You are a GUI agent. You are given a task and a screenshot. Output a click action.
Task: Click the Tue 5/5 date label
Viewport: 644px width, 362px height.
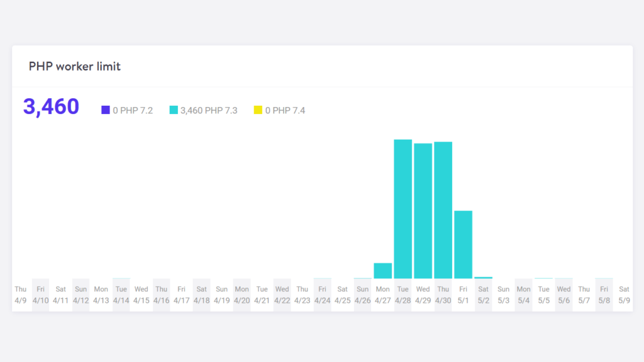(x=544, y=295)
